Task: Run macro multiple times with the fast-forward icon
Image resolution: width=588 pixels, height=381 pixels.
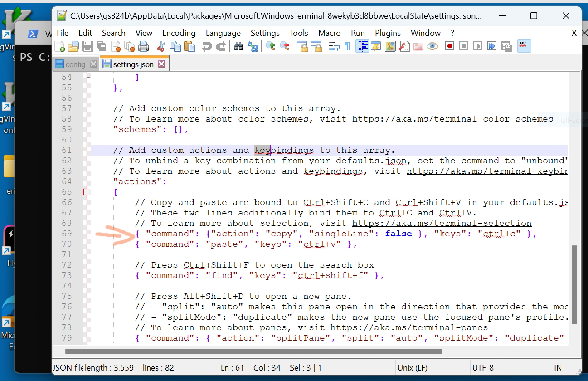Action: pyautogui.click(x=491, y=46)
